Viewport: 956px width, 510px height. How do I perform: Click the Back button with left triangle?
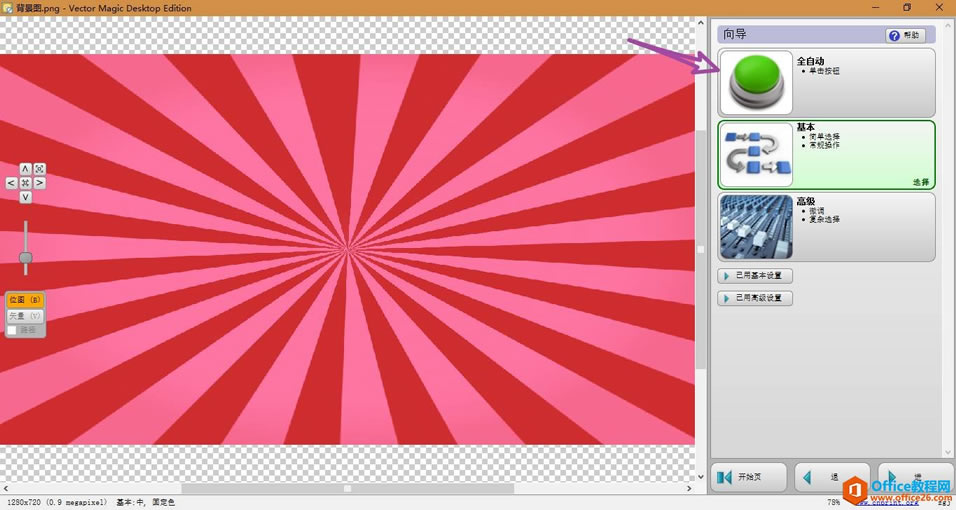coord(832,477)
